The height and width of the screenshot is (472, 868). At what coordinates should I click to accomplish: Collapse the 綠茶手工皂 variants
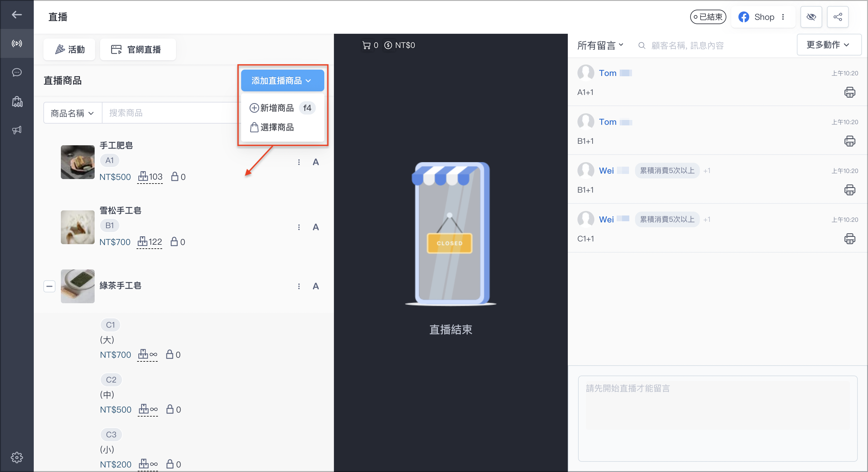point(49,286)
